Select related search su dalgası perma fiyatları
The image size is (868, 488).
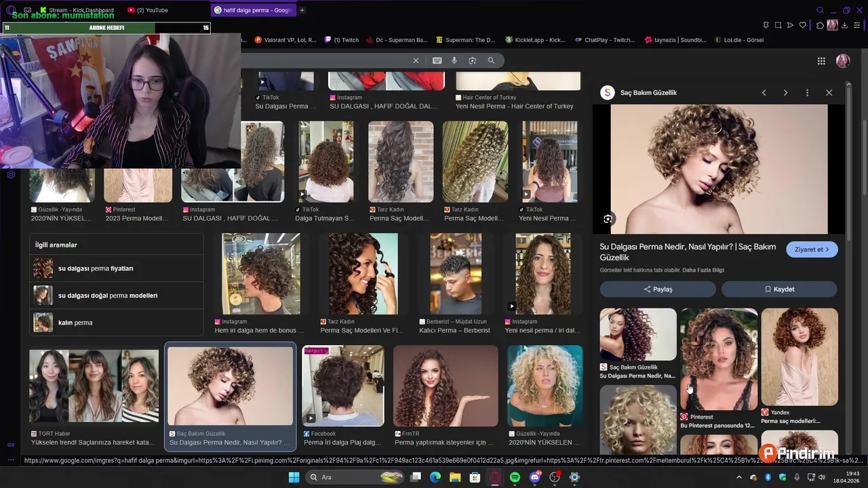(117, 268)
